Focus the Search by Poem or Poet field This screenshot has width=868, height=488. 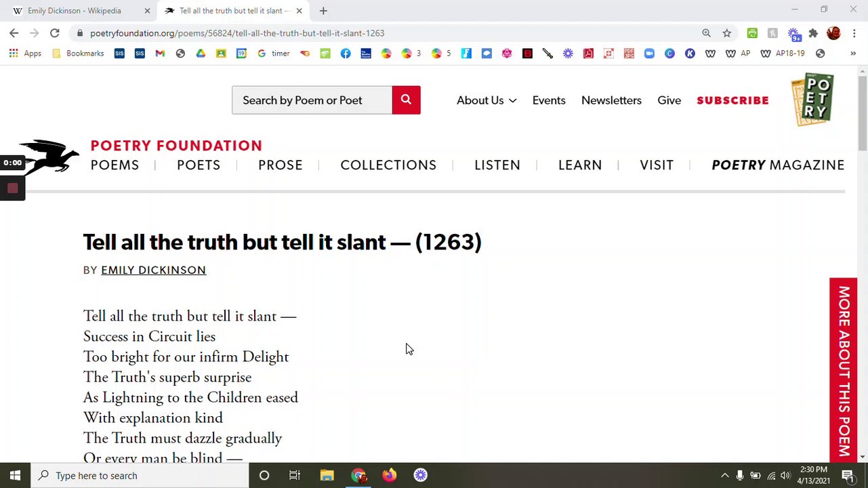pyautogui.click(x=312, y=100)
